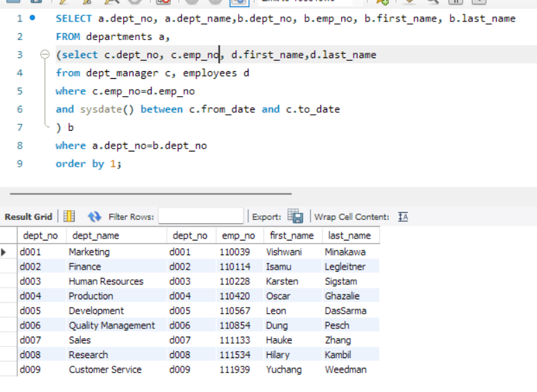Select the emp_no cell 111939
Viewport: 537px width, 392px height.
point(240,369)
